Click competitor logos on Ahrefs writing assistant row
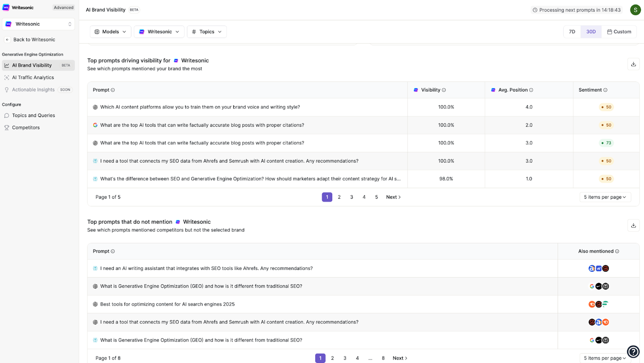Viewport: 644px width, 363px height. [599, 268]
